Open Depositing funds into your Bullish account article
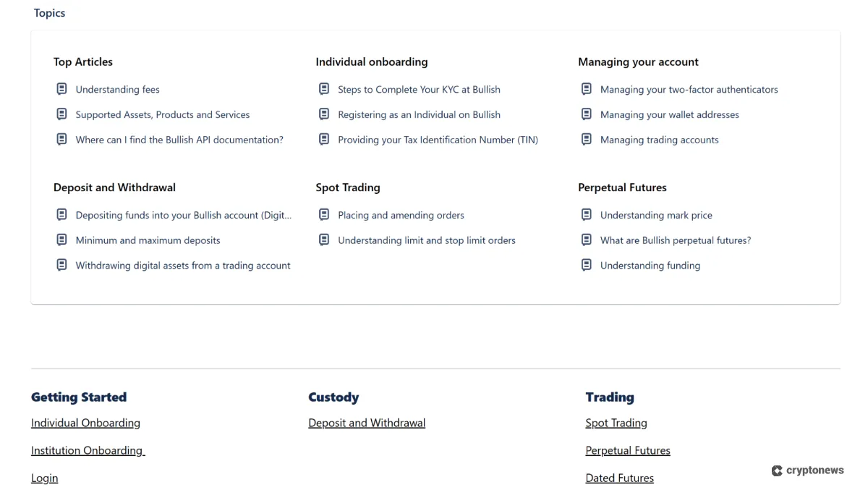The width and height of the screenshot is (868, 498). pos(184,216)
